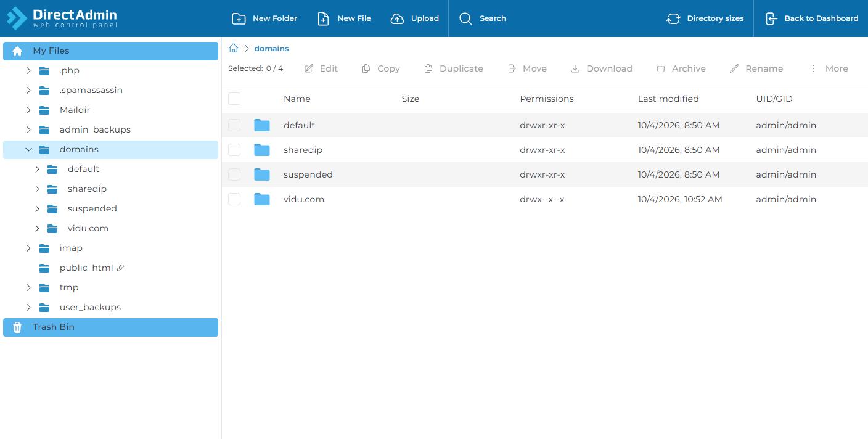Click the Directory sizes refresh icon
The height and width of the screenshot is (439, 868).
(x=673, y=18)
